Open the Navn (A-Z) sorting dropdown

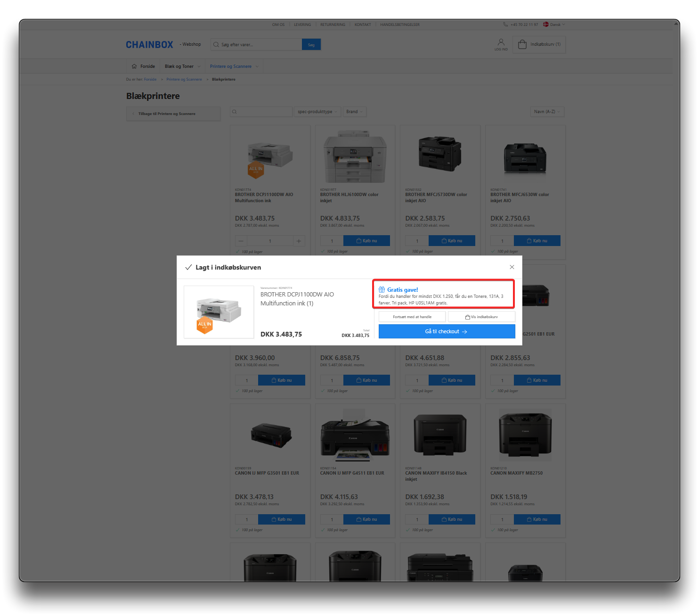(x=546, y=112)
